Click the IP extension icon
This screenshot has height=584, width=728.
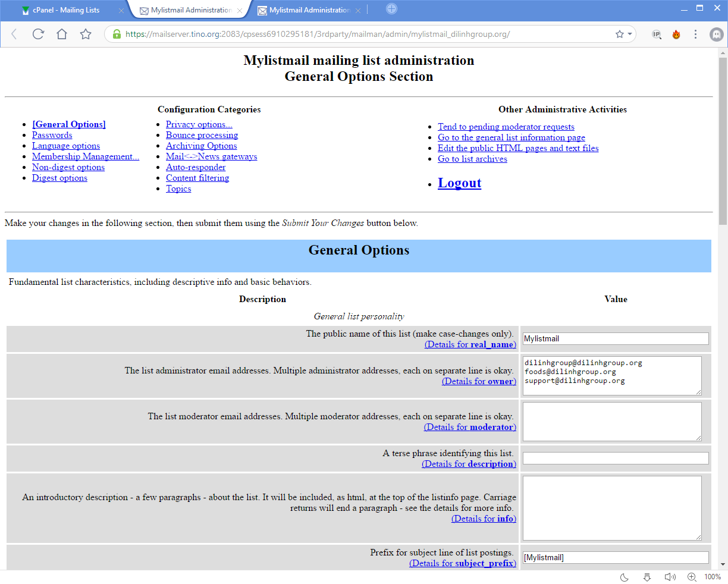pyautogui.click(x=657, y=34)
